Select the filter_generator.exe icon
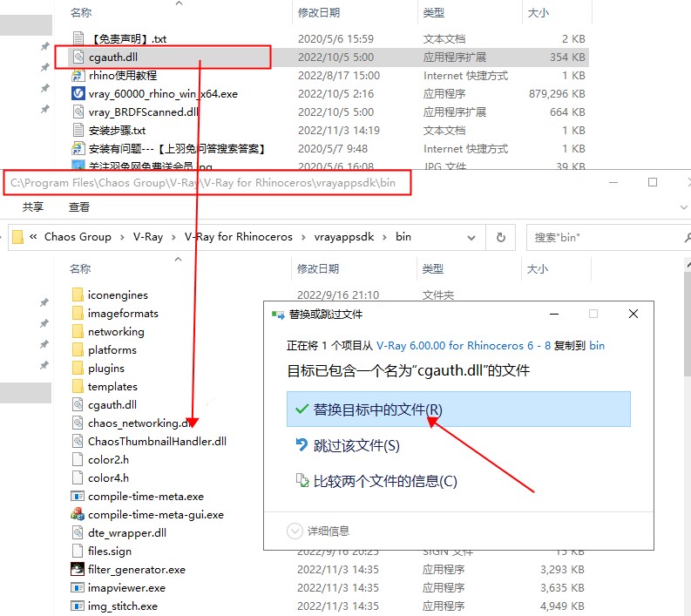 click(x=78, y=569)
